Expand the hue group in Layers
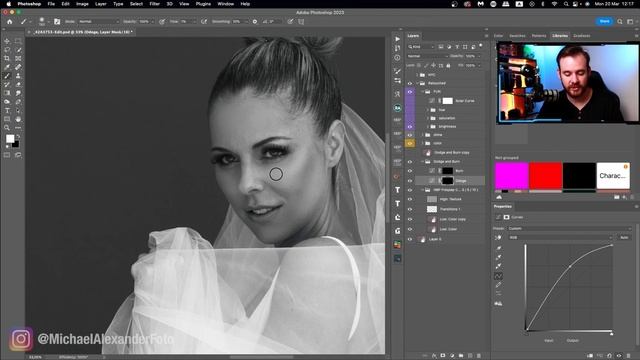Image resolution: width=640 pixels, height=360 pixels. 428,110
